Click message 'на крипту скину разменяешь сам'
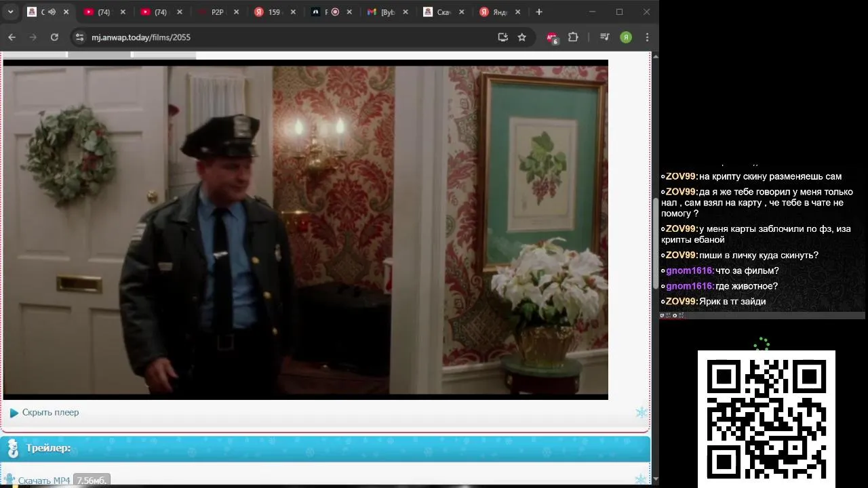The width and height of the screenshot is (868, 488). click(x=770, y=176)
